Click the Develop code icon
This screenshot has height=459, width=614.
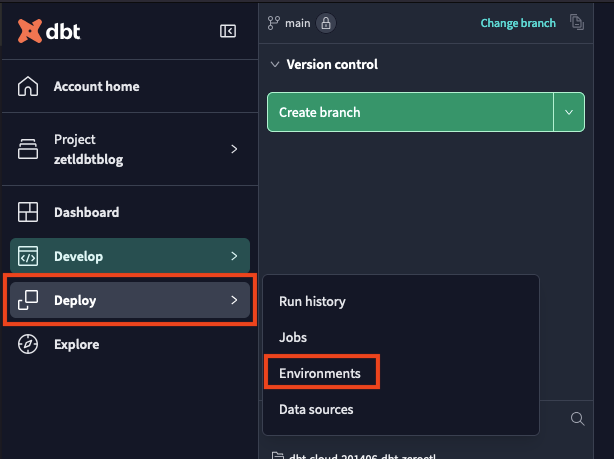(x=28, y=256)
